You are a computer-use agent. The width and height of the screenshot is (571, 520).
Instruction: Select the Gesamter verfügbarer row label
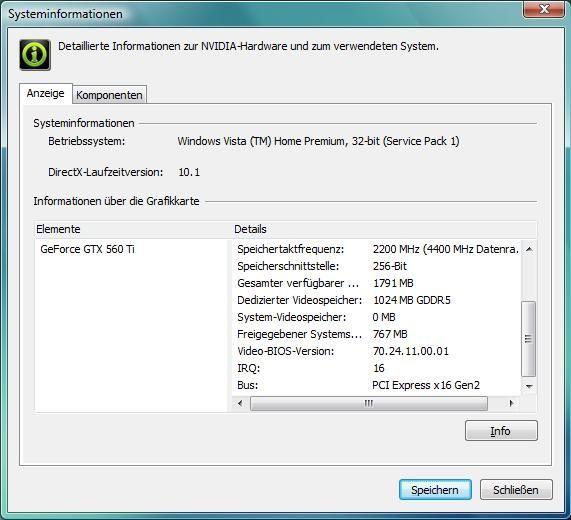click(x=298, y=283)
